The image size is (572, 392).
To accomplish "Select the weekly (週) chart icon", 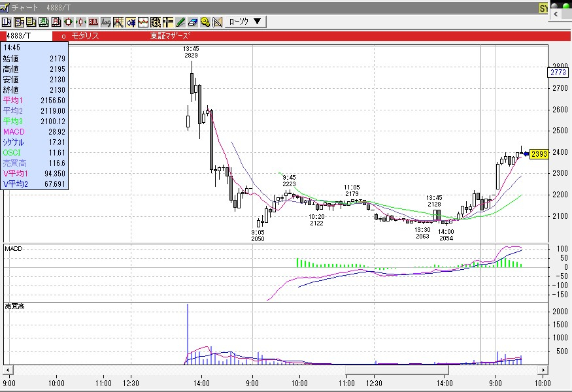I will click(44, 22).
